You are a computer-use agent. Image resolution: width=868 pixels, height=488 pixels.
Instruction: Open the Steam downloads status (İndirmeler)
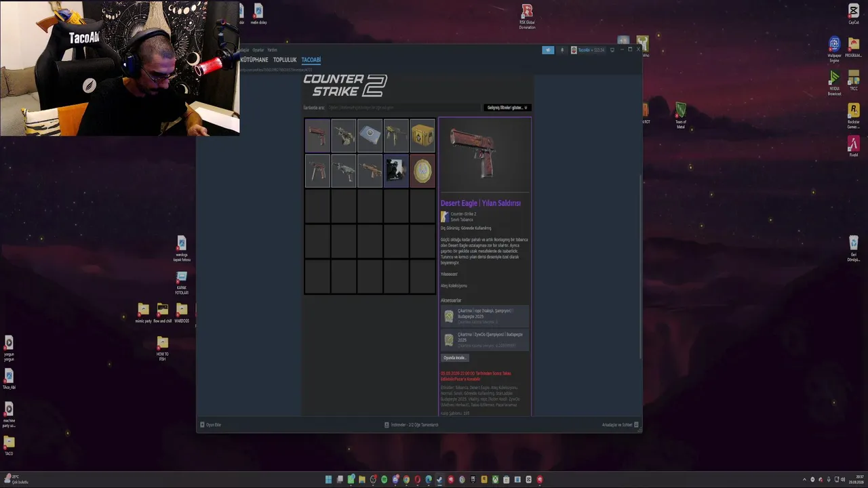coord(412,425)
